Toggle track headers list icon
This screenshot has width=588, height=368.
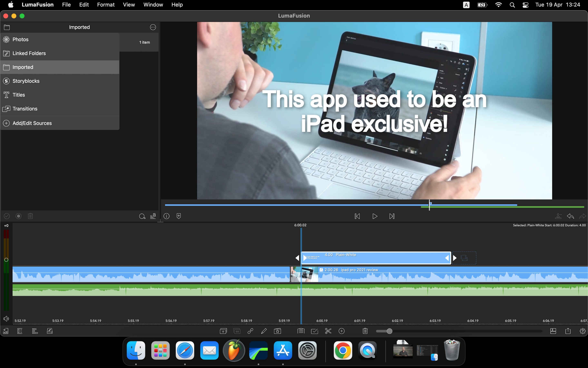(20, 331)
